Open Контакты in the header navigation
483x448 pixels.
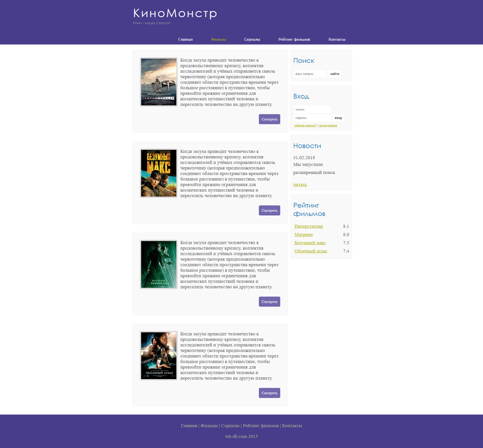click(337, 39)
